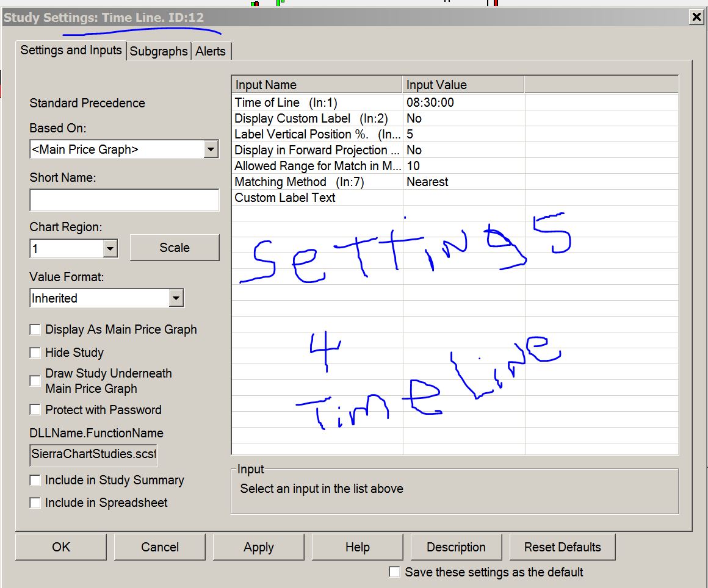Image resolution: width=708 pixels, height=588 pixels.
Task: Open Help for this study
Action: click(x=358, y=547)
